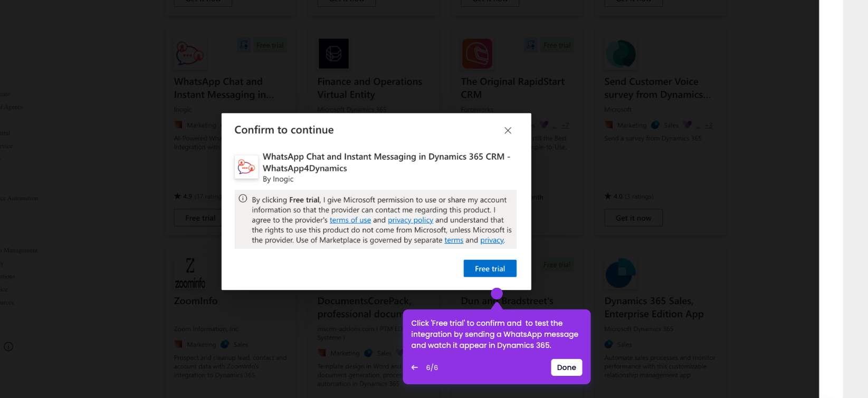Click the 'Confirm to continue' dialog heading

[x=284, y=130]
